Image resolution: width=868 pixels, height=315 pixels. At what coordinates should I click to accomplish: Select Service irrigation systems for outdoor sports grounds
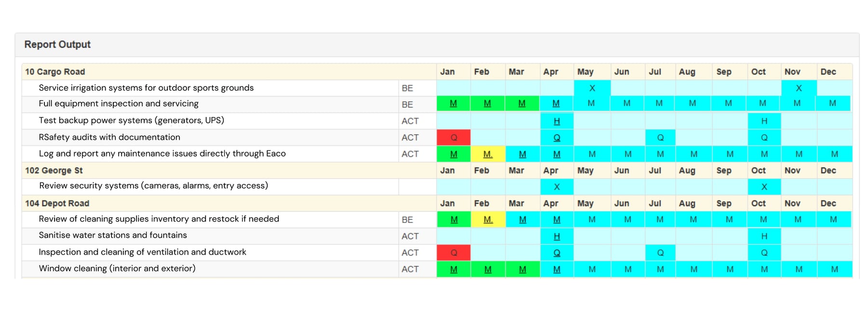(146, 88)
